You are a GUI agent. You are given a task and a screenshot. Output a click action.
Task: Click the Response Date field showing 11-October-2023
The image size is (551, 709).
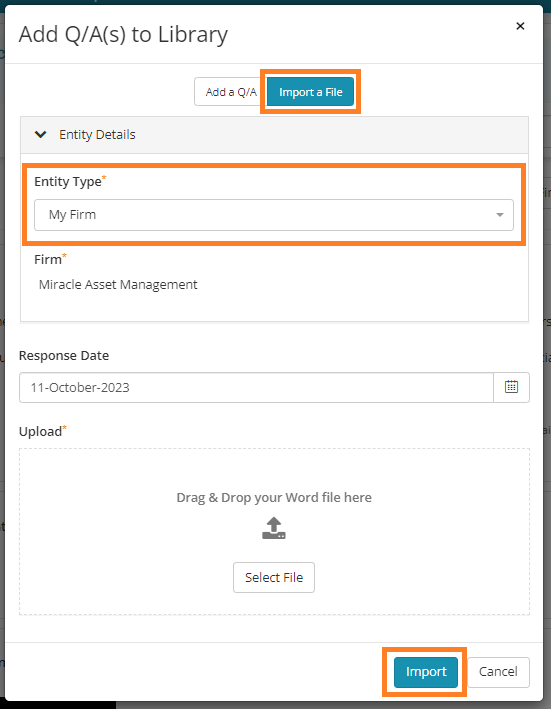[256, 388]
